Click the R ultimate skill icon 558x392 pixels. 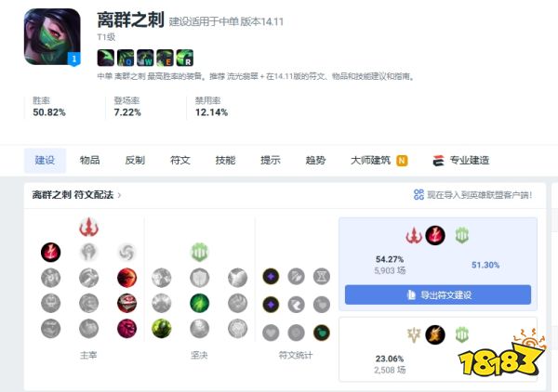point(185,58)
